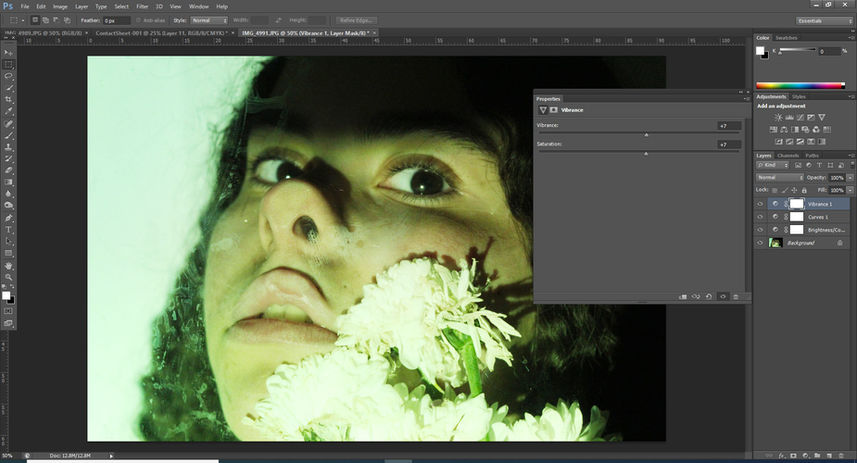Open the Style dropdown in options bar

point(207,20)
